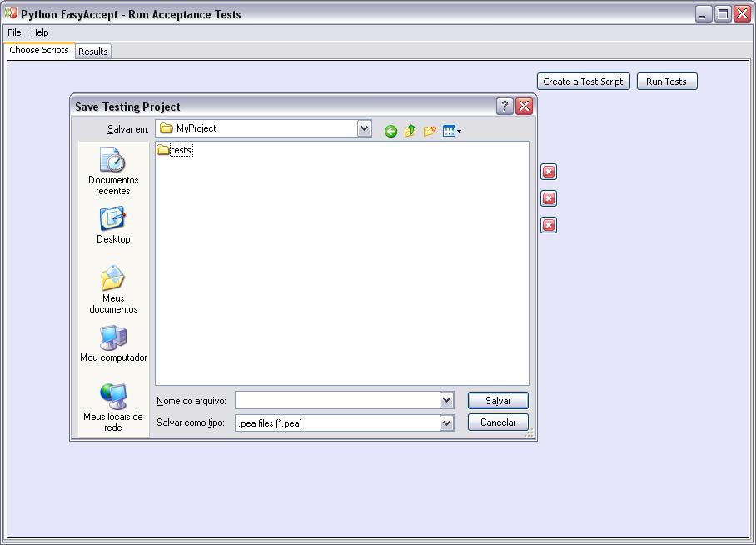Screen dimensions: 756x545
Task: Open the Salvar como tipo dropdown
Action: [x=446, y=423]
